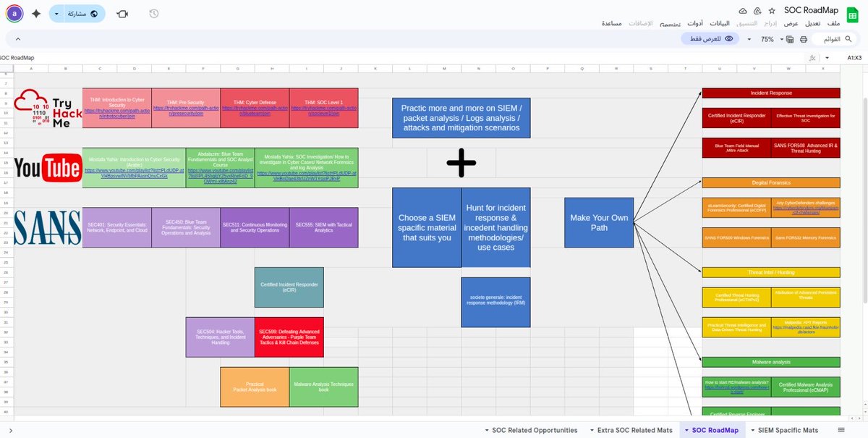Select the 'Degital Foransics' header cell
This screenshot has width=868, height=438.
(771, 182)
